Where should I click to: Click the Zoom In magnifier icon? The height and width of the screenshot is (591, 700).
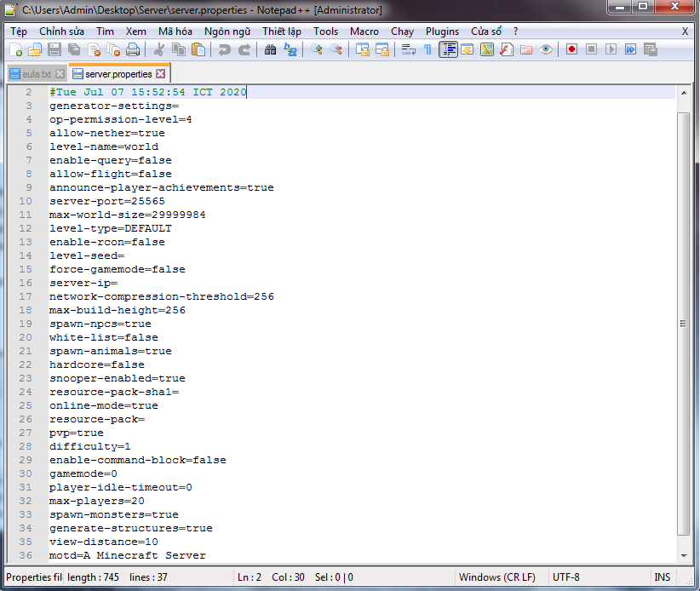click(x=316, y=49)
